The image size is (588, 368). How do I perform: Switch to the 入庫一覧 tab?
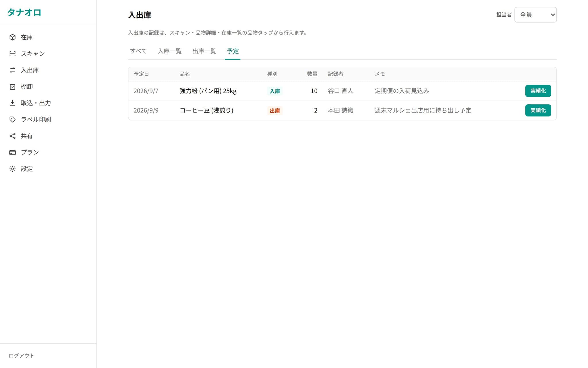pyautogui.click(x=170, y=51)
